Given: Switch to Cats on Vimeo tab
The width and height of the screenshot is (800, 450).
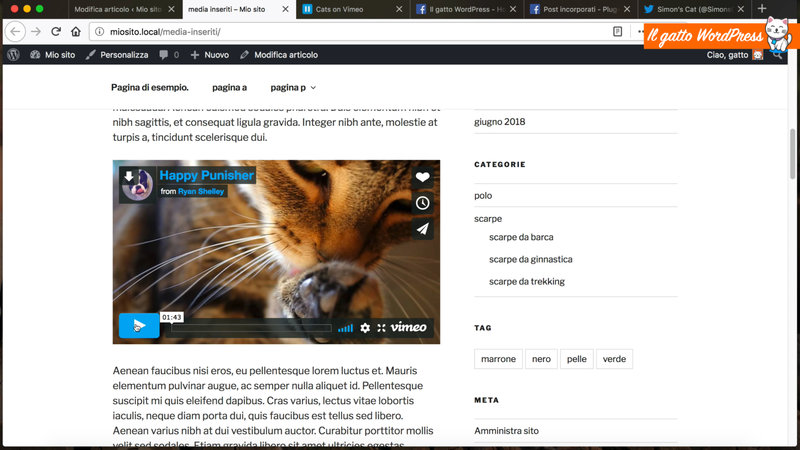Looking at the screenshot, I should click(x=339, y=9).
